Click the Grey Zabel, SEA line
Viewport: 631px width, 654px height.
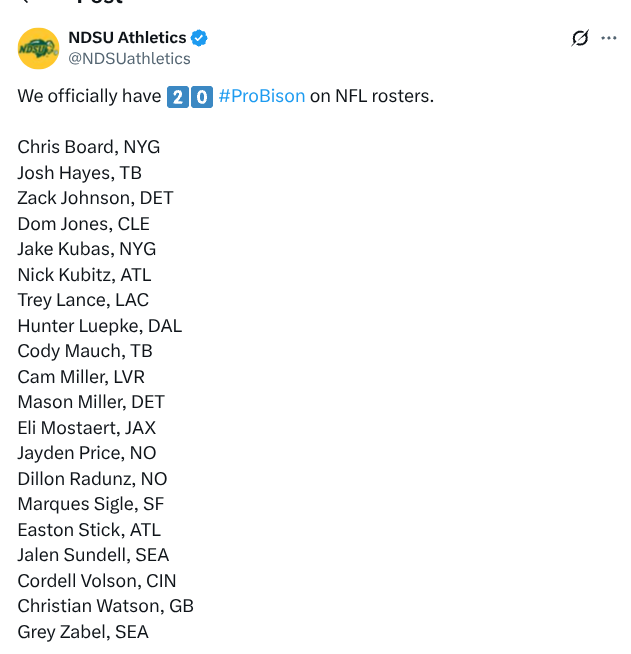coord(83,632)
